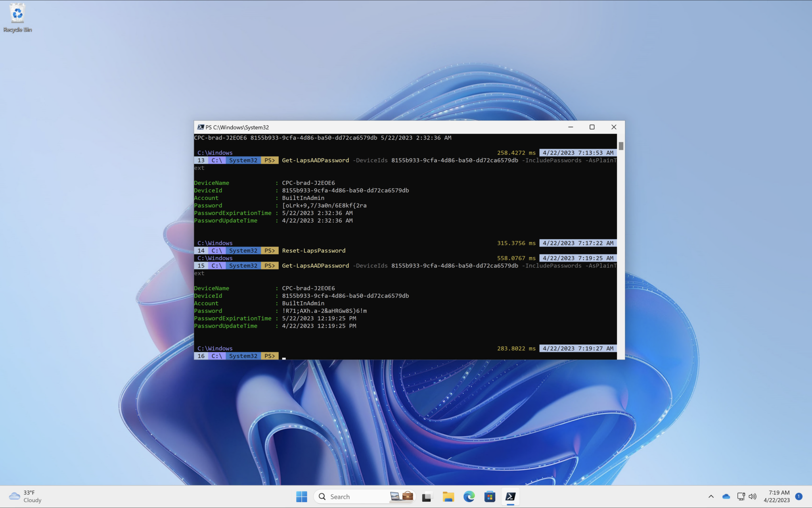This screenshot has width=812, height=508.
Task: Maximize the PowerShell window
Action: tap(592, 127)
